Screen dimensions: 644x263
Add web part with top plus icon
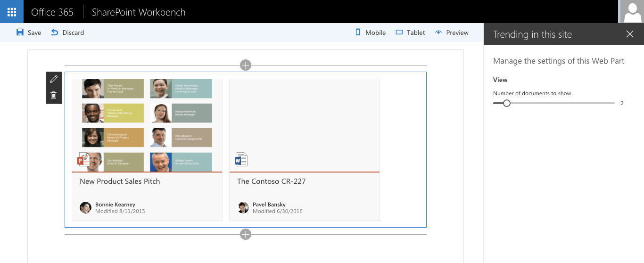pos(245,65)
